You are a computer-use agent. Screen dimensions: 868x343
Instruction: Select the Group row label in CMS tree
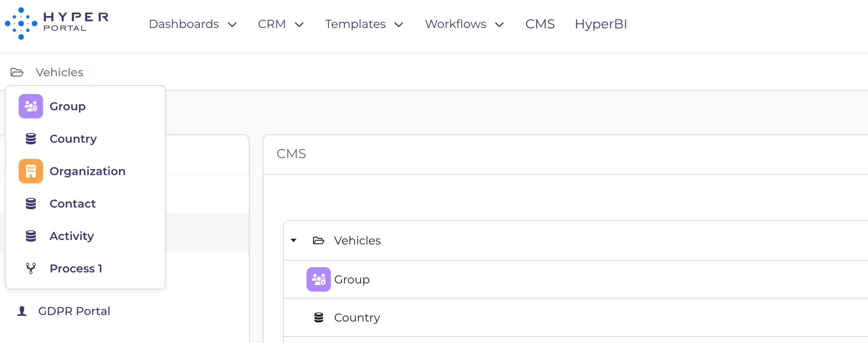[352, 279]
